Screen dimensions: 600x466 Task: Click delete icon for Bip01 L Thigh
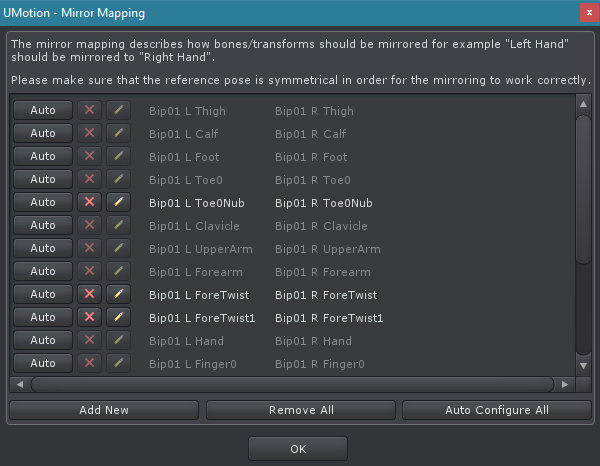(x=90, y=110)
